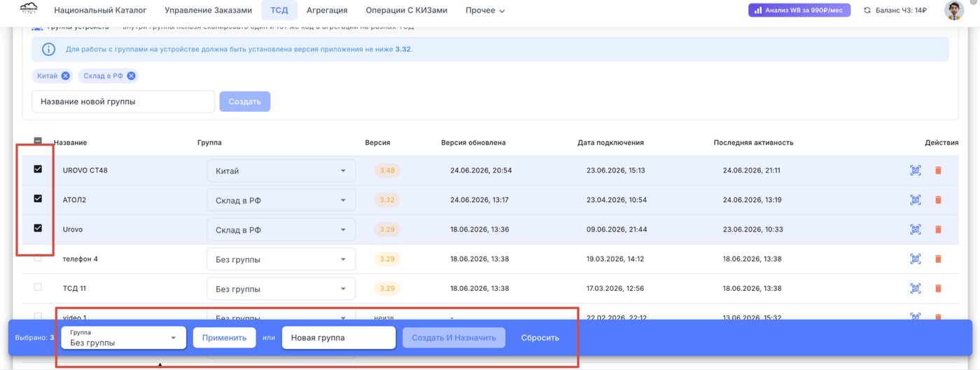This screenshot has width=980, height=370.
Task: Click the Применить button
Action: tap(225, 338)
